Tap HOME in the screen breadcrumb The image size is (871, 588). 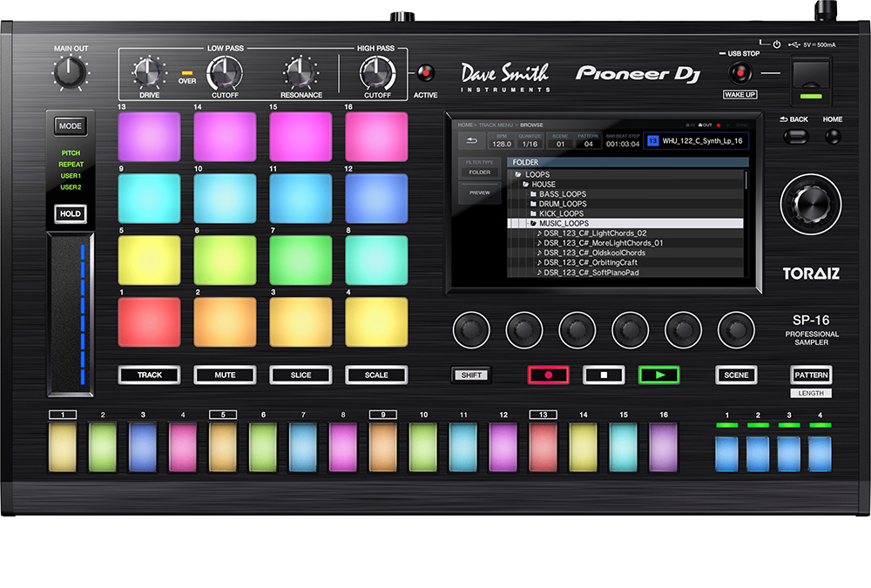(466, 125)
